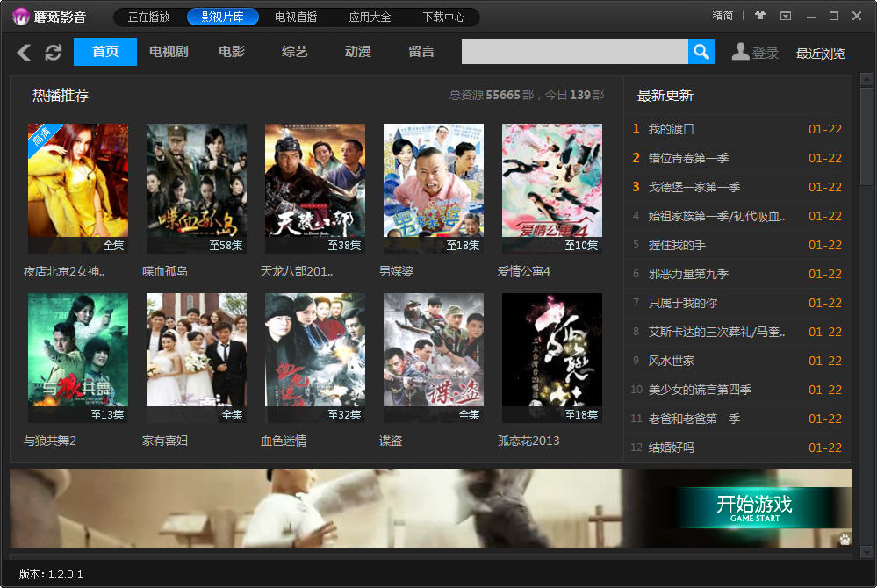
Task: Click the 开始游戏 GAME START banner button
Action: 755,507
